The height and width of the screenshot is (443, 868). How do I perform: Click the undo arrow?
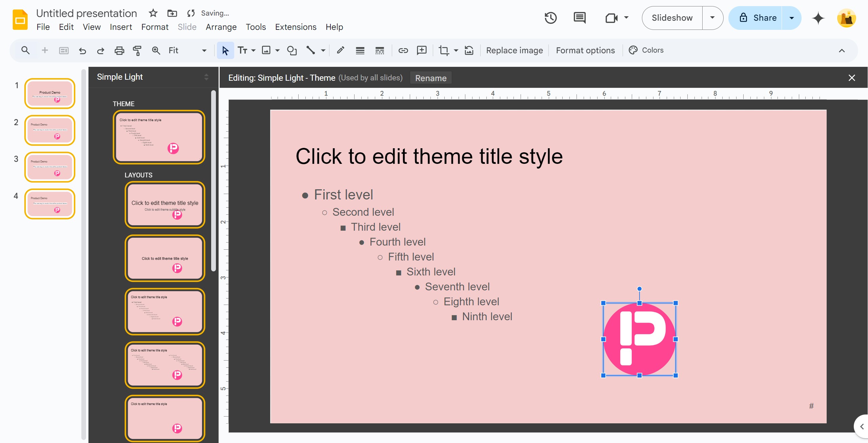pos(82,51)
